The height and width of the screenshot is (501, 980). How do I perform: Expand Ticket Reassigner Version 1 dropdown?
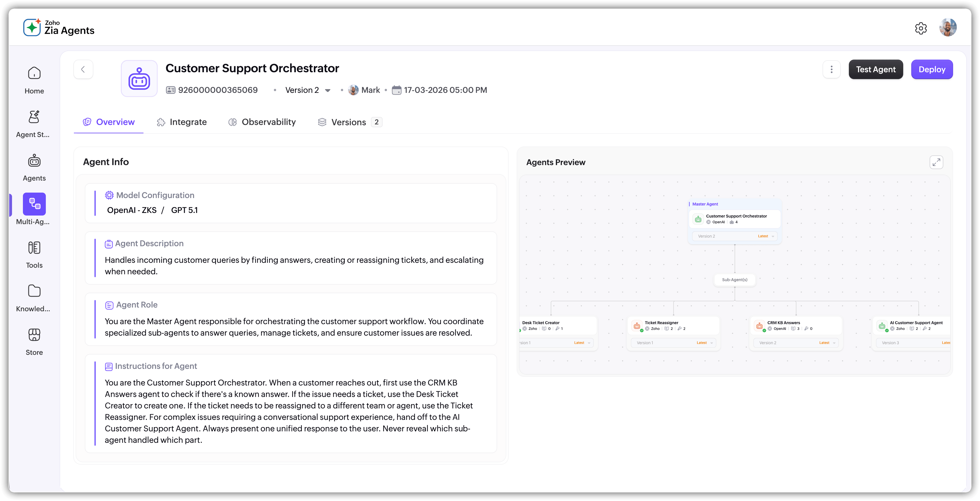pos(711,343)
